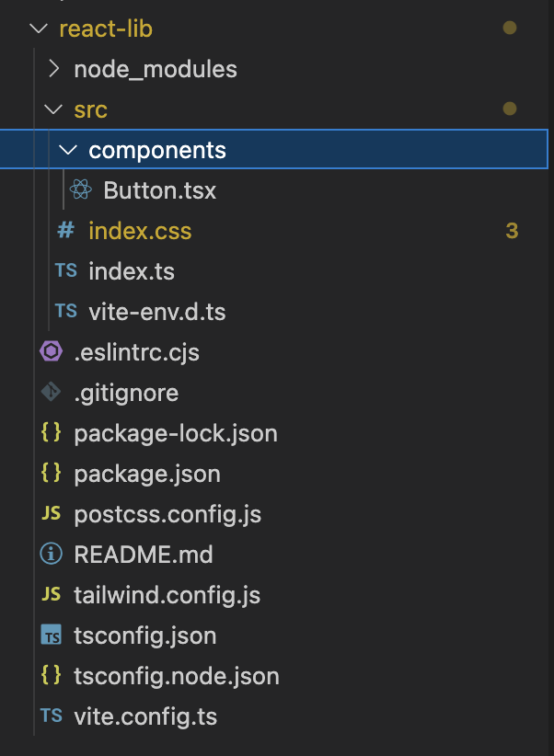Expand the node_modules folder
Viewport: 554px width, 756px height.
53,68
